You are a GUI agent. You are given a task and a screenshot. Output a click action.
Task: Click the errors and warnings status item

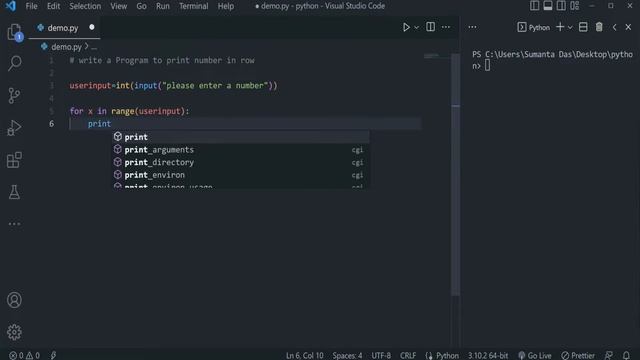pos(24,356)
